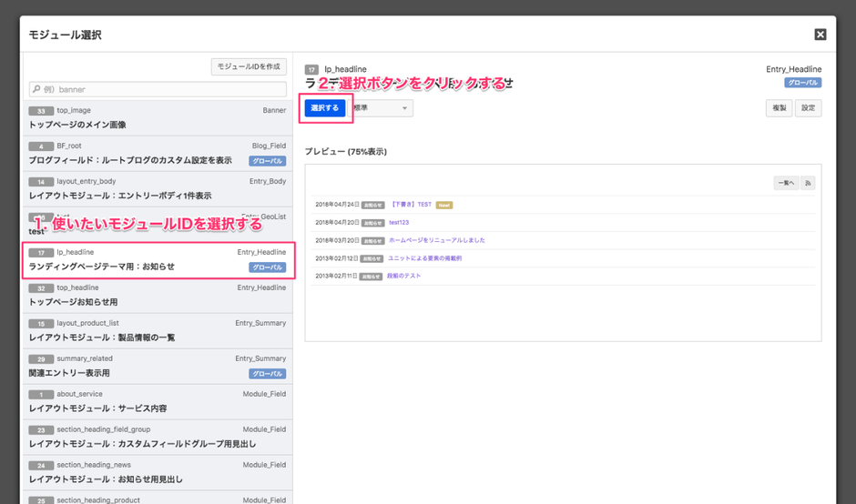Close the module selection dialog

point(820,35)
